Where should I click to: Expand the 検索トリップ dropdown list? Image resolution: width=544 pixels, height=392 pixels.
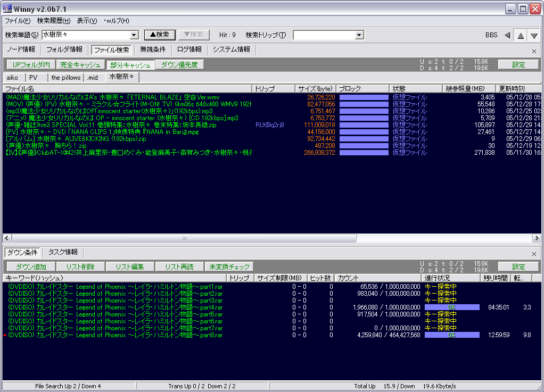pos(359,35)
